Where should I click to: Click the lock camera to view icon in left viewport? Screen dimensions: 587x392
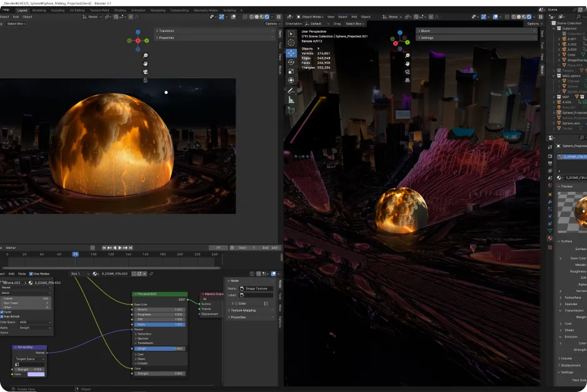pos(145,80)
